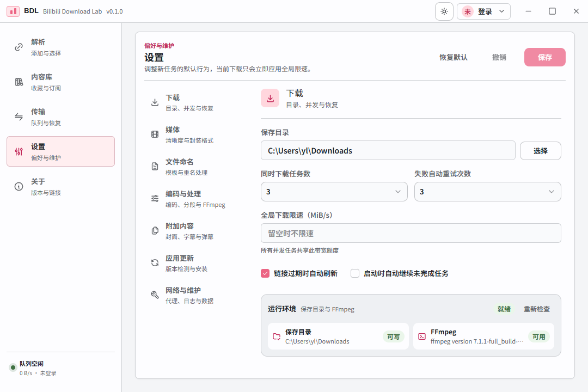588x392 pixels.
Task: Open the 失败自动重试次数 dropdown
Action: (x=487, y=192)
